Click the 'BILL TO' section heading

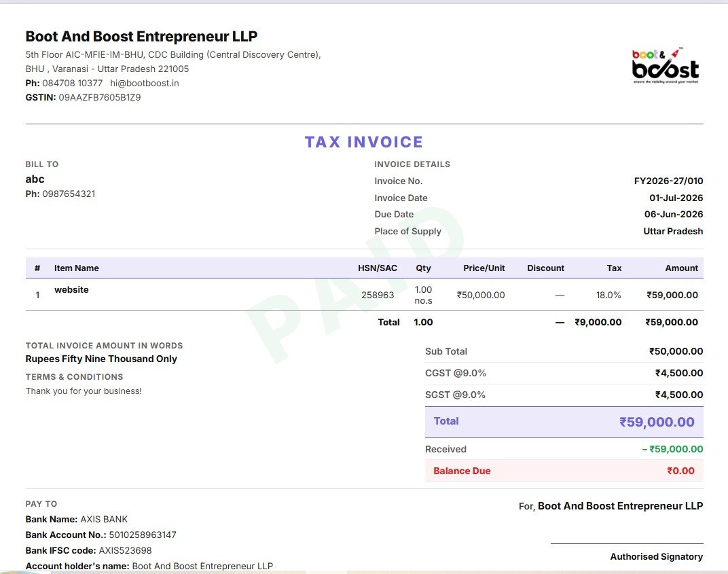pos(42,164)
